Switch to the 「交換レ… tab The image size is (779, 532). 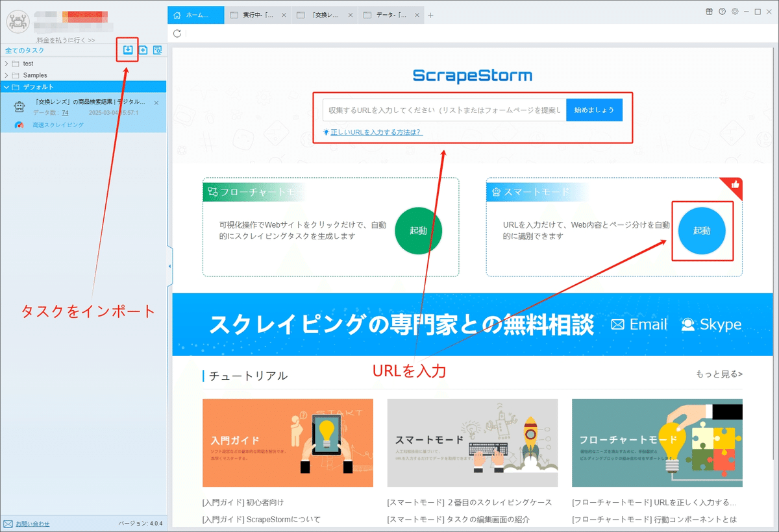coord(325,16)
